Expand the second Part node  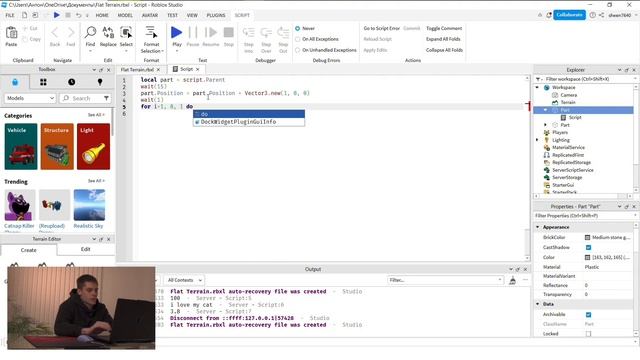tap(546, 125)
